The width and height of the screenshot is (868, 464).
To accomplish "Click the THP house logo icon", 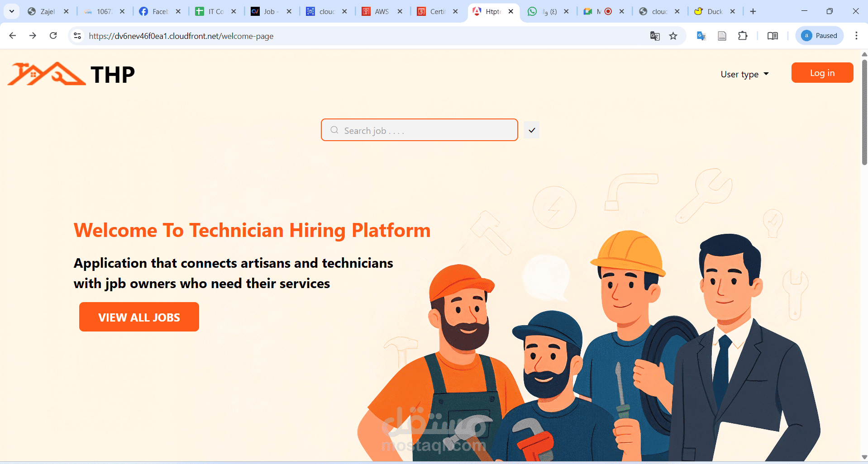I will (46, 74).
